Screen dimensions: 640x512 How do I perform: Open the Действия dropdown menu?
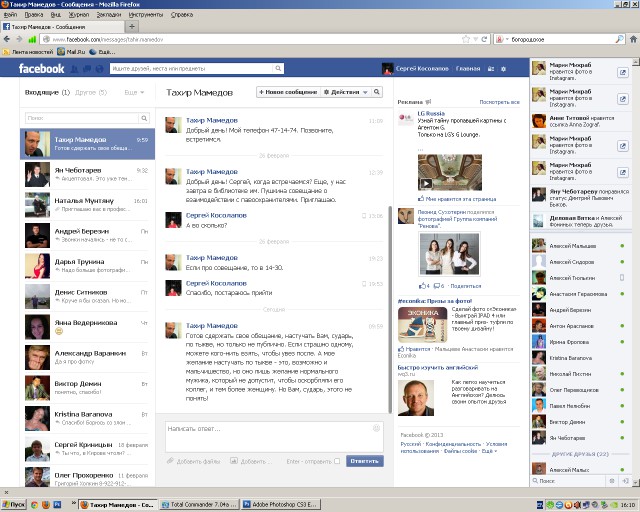[345, 92]
